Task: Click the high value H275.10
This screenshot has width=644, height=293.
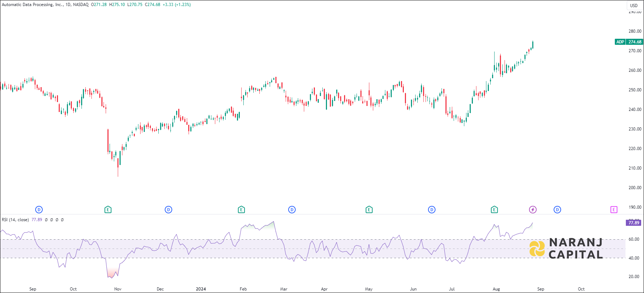Action: tap(117, 5)
